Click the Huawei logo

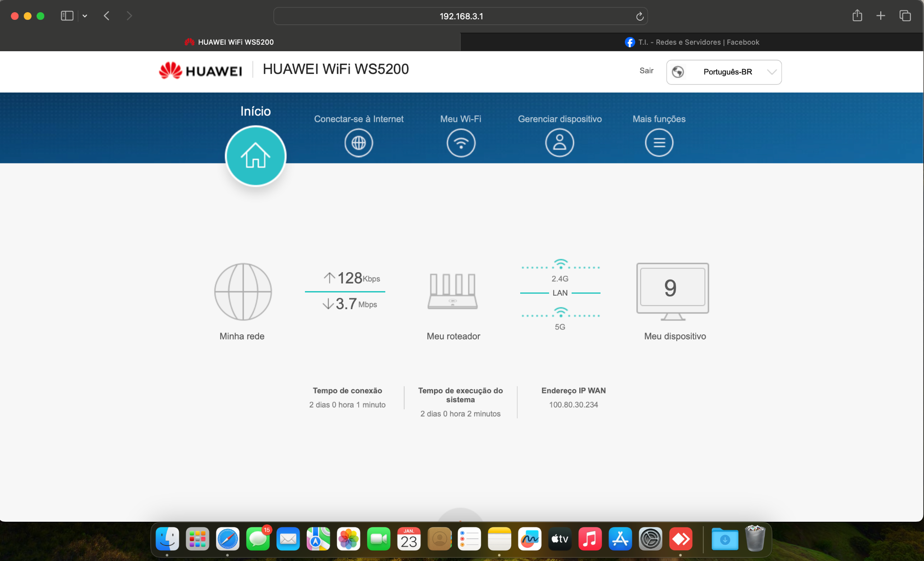tap(200, 70)
